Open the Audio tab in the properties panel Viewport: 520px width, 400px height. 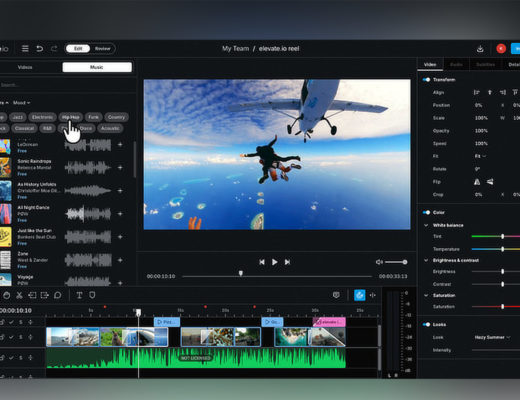456,64
